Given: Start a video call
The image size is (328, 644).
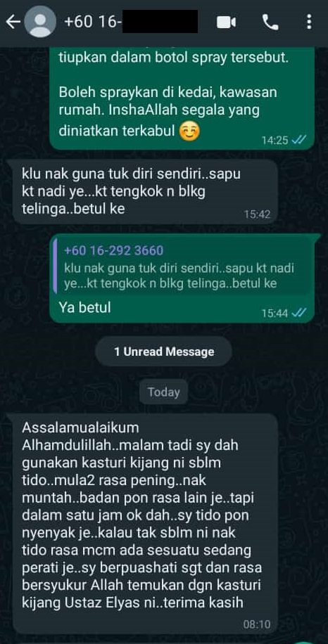Looking at the screenshot, I should point(226,22).
